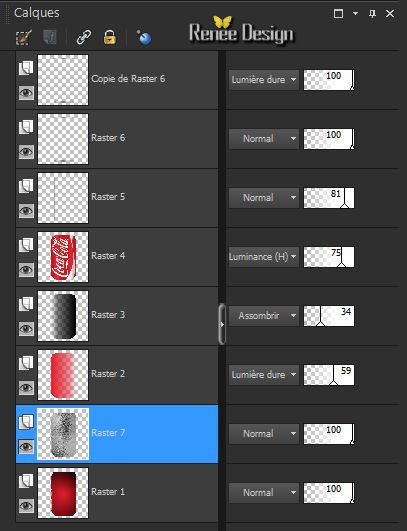Open Lumière dure dropdown for Raster 2
The height and width of the screenshot is (531, 407).
click(x=263, y=375)
